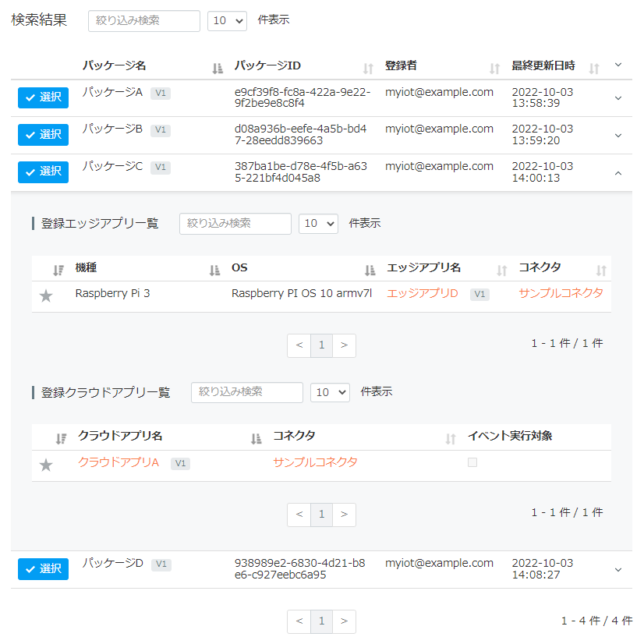Go to next page of search results

pyautogui.click(x=344, y=621)
